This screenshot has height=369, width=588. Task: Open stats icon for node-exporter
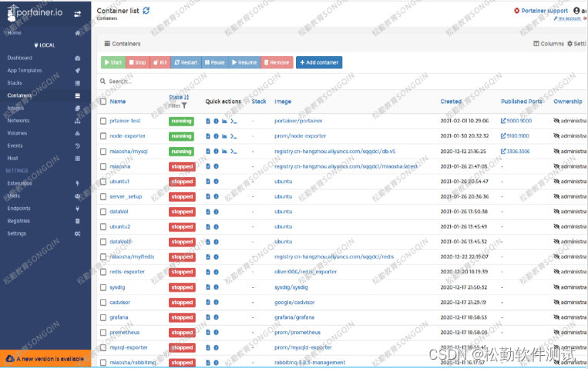pos(224,136)
